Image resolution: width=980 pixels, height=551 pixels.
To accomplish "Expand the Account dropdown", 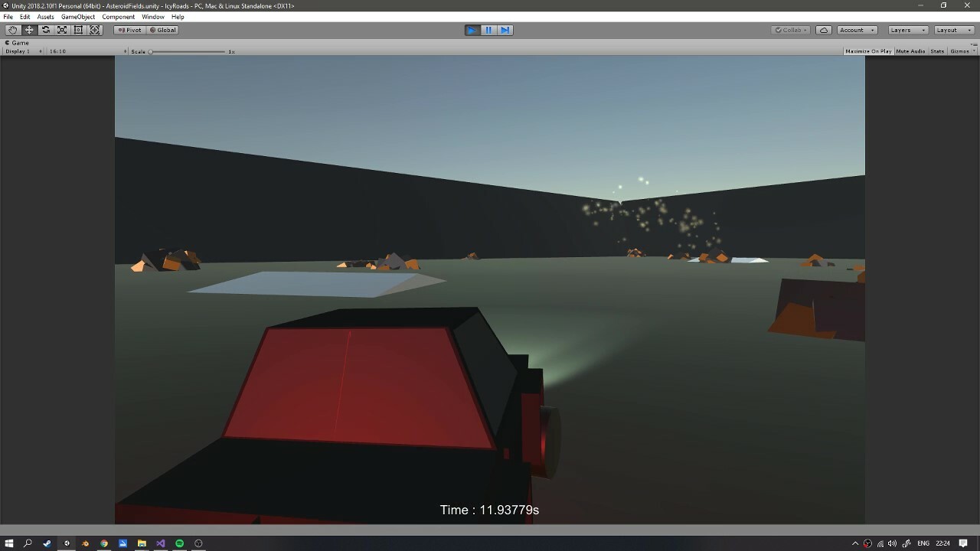I will click(x=857, y=30).
